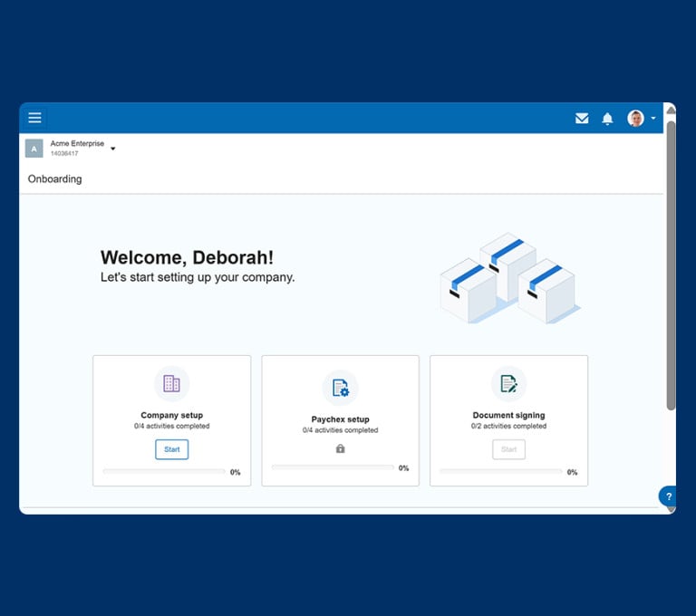The width and height of the screenshot is (696, 616).
Task: Click the Document signing pen icon
Action: point(508,383)
